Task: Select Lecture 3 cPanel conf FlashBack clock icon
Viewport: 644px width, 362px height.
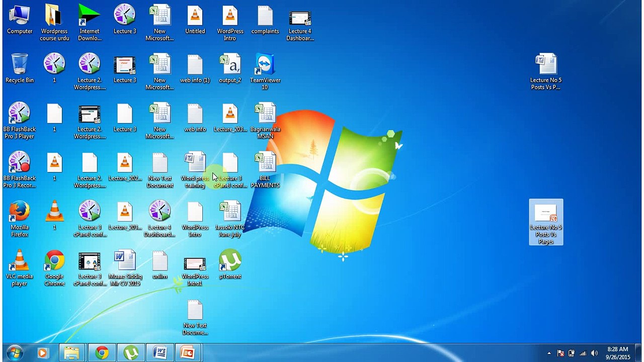Action: pos(90,219)
